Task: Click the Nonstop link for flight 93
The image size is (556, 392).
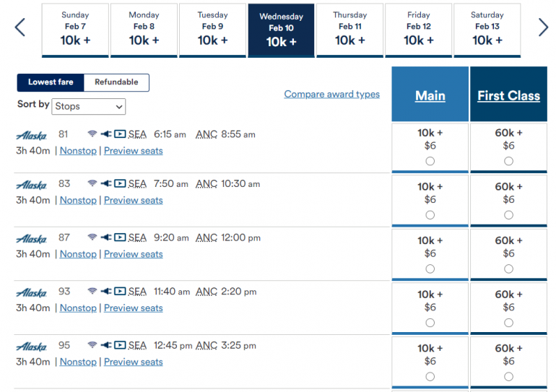Action: (78, 308)
